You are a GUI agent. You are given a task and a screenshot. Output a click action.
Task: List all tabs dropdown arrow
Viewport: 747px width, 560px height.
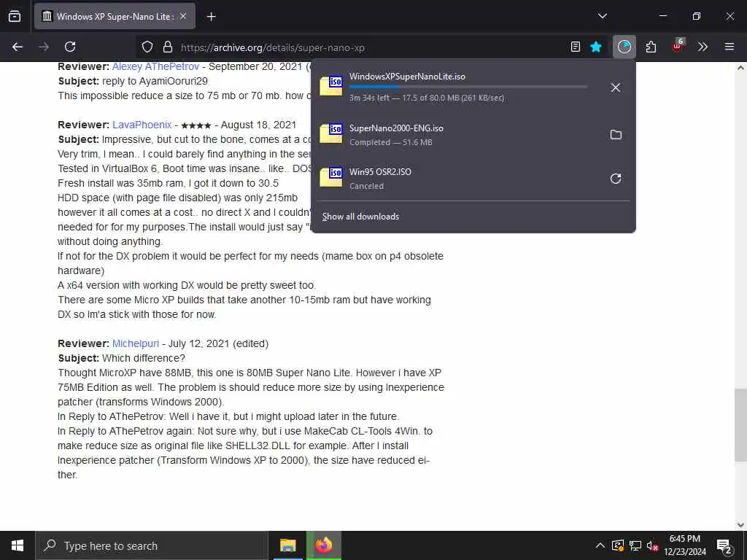[603, 16]
